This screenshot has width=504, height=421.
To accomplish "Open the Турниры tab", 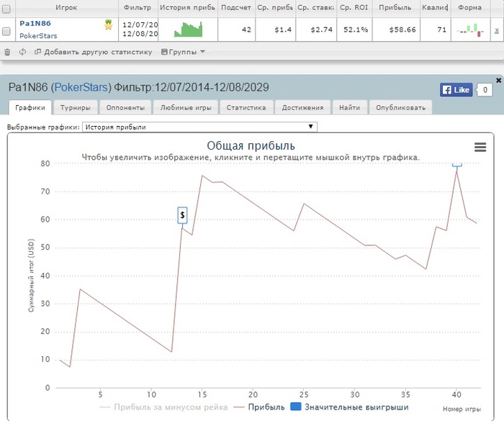I will 75,108.
